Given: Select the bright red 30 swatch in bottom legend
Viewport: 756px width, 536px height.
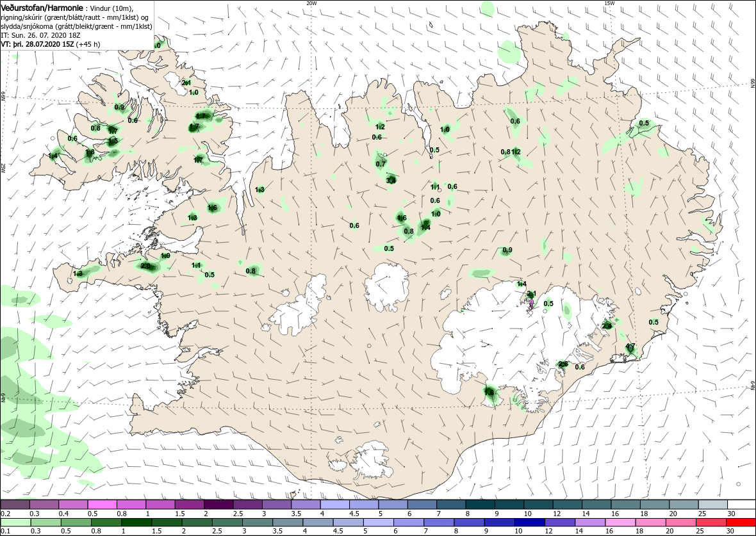Looking at the screenshot, I should [x=741, y=523].
